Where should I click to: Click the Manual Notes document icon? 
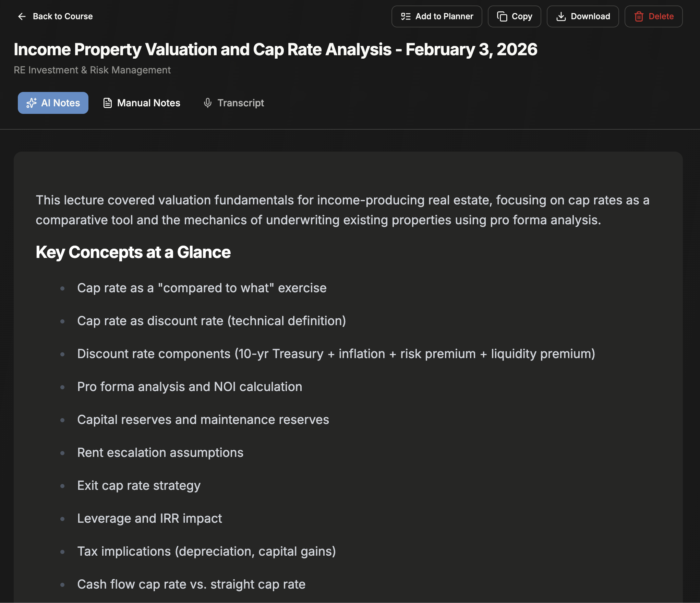pos(108,103)
